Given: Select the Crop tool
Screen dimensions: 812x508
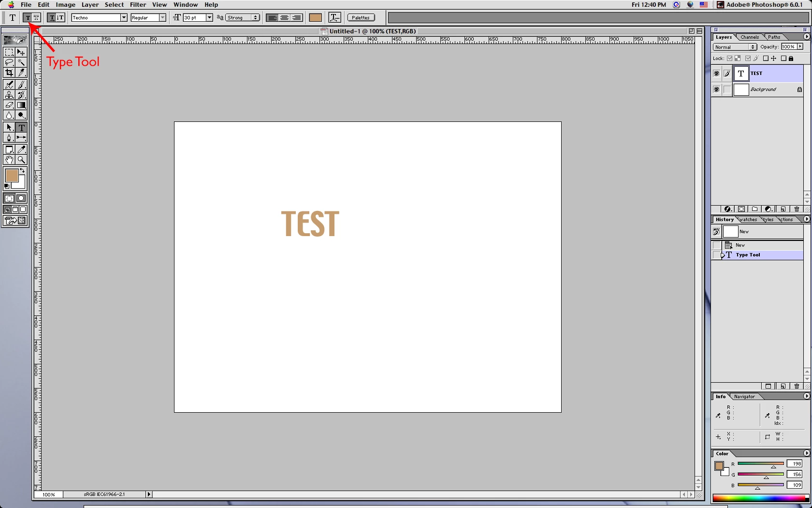Looking at the screenshot, I should (9, 73).
